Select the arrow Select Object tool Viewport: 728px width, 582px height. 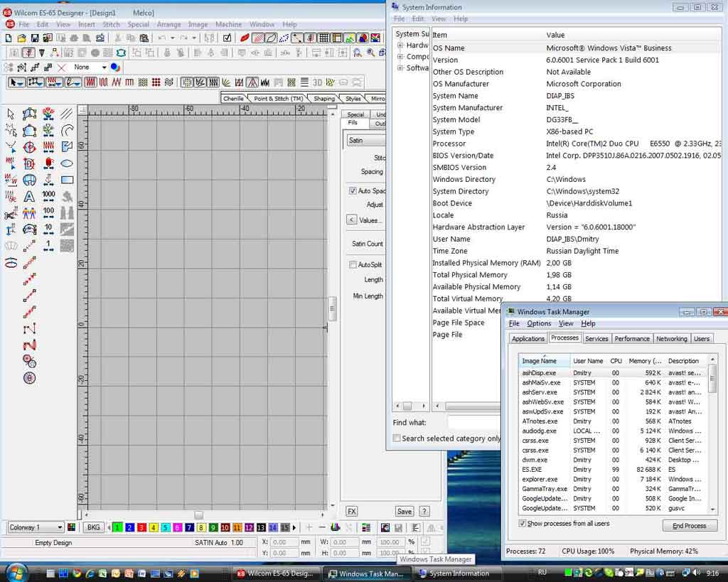11,114
